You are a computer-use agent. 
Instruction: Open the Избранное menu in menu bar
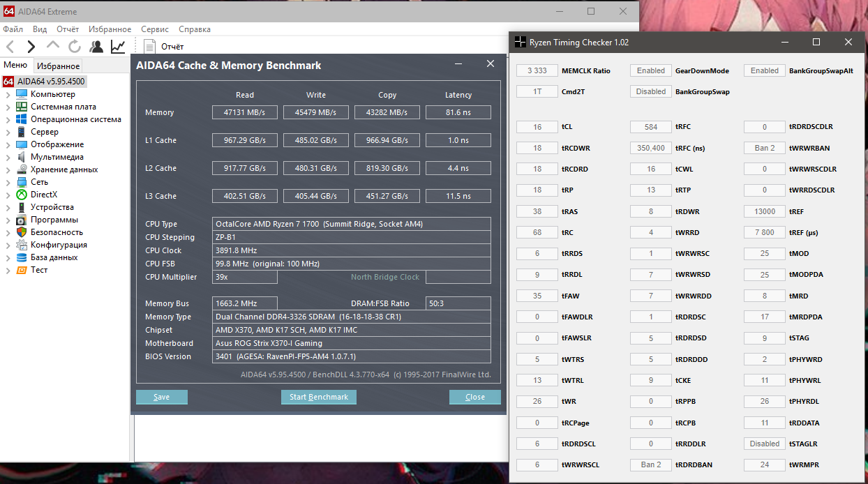[110, 29]
